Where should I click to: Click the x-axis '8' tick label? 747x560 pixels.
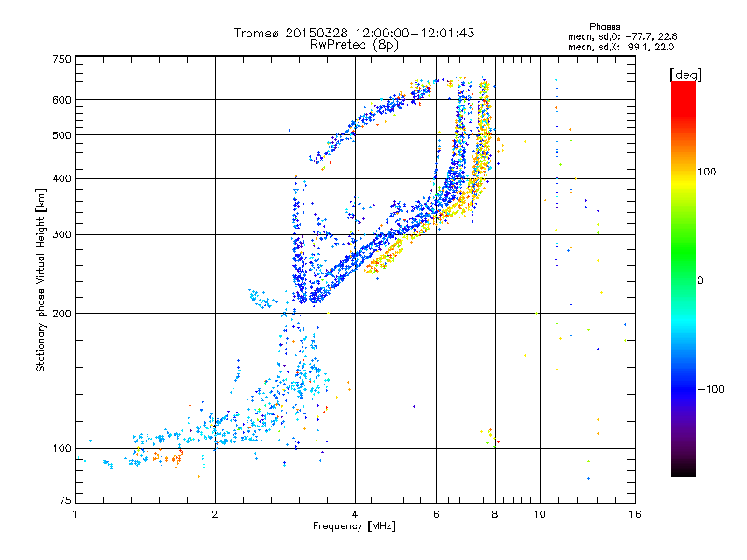tap(495, 514)
